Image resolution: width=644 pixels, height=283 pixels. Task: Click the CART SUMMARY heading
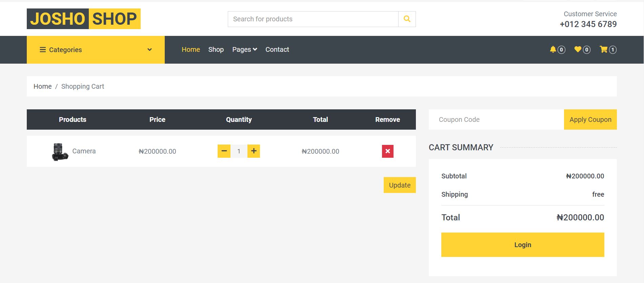(461, 147)
